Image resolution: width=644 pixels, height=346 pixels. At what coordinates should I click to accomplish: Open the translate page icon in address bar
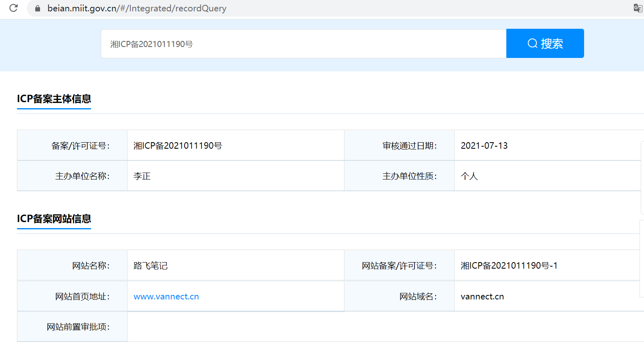(x=638, y=8)
